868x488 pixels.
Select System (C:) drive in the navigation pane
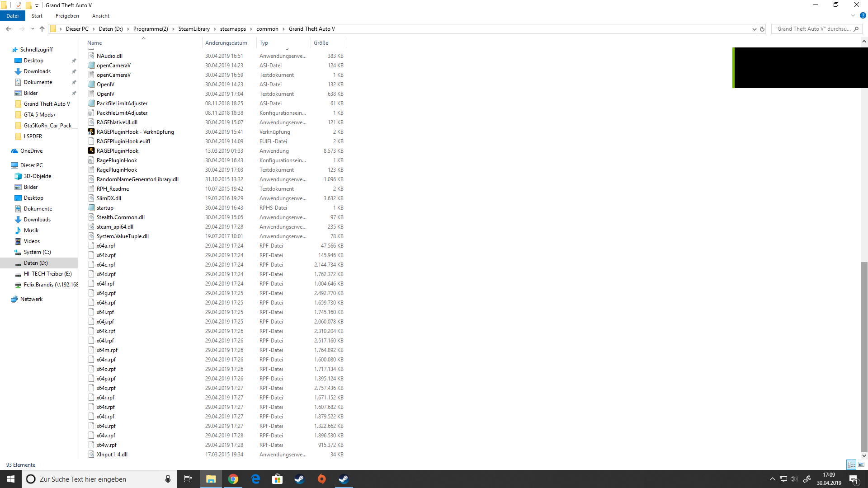point(37,252)
